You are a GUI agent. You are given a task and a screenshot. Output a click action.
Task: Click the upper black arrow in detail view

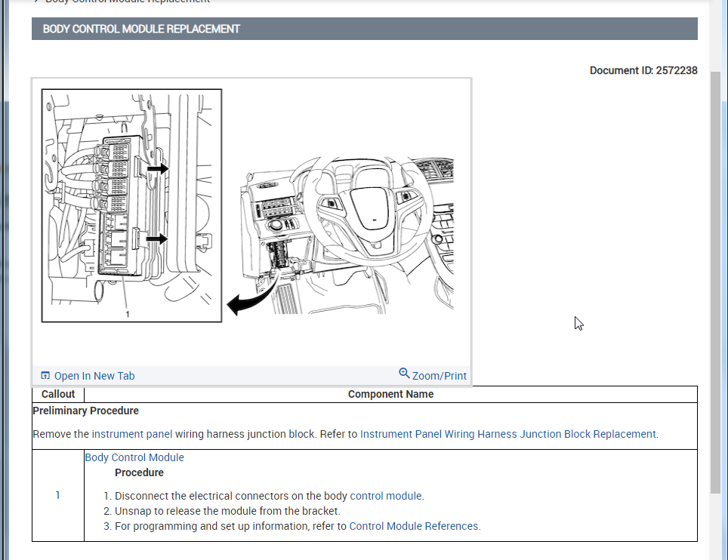157,169
